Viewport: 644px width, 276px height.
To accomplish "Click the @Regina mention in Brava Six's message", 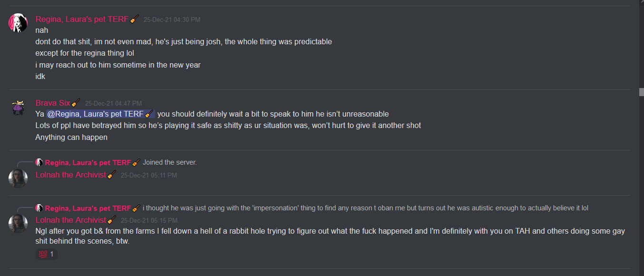I will [101, 114].
